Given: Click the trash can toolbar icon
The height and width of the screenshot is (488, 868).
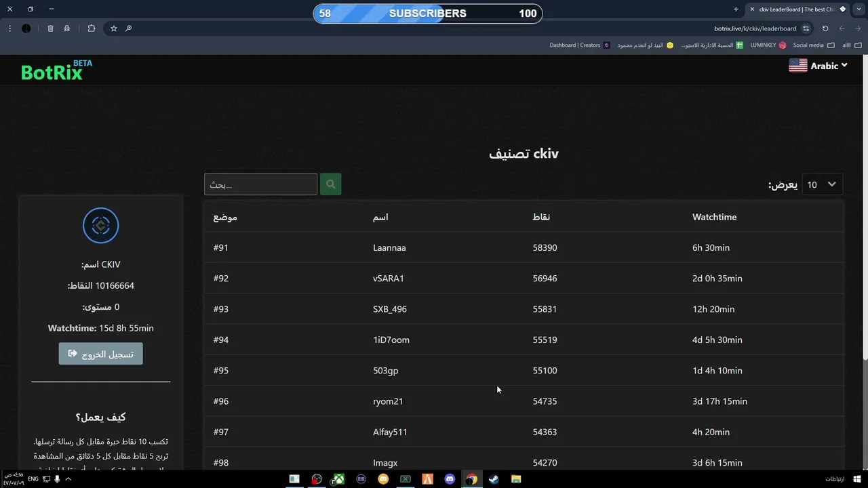Looking at the screenshot, I should [x=50, y=28].
